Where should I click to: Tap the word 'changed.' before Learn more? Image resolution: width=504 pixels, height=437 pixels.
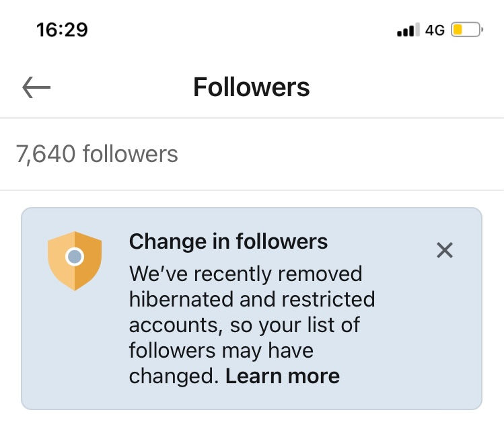[174, 376]
